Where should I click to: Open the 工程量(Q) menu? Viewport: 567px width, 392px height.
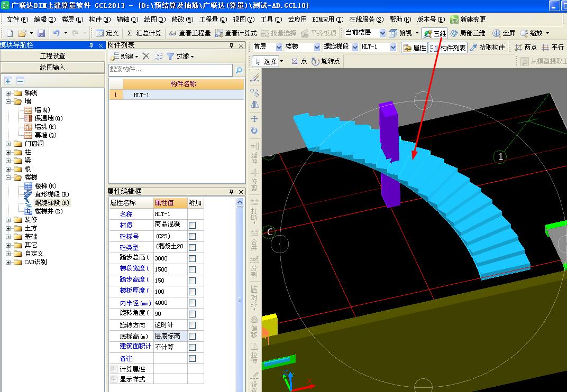tap(213, 20)
